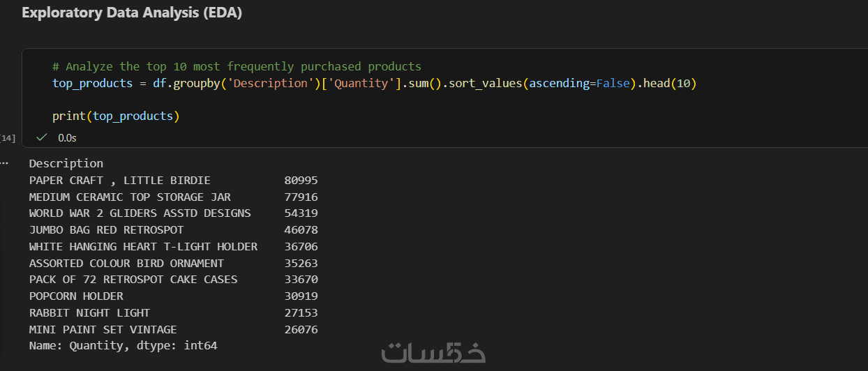868x371 pixels.
Task: Place cursor in the top 10 comment line
Action: (237, 67)
